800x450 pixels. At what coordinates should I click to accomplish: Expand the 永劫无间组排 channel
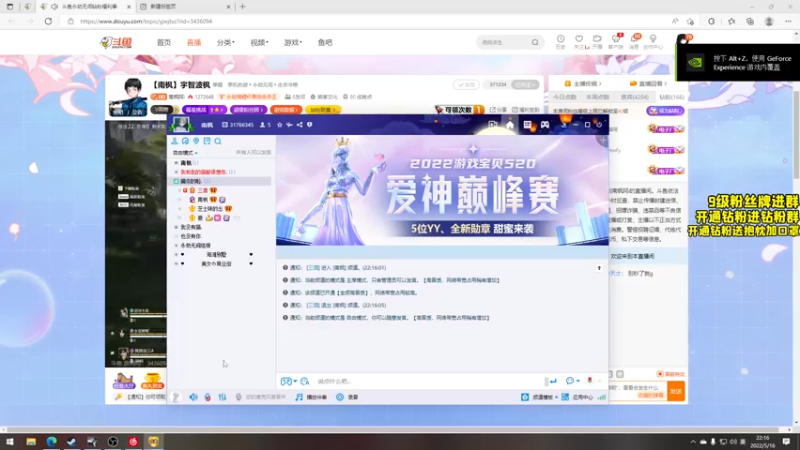click(x=177, y=245)
